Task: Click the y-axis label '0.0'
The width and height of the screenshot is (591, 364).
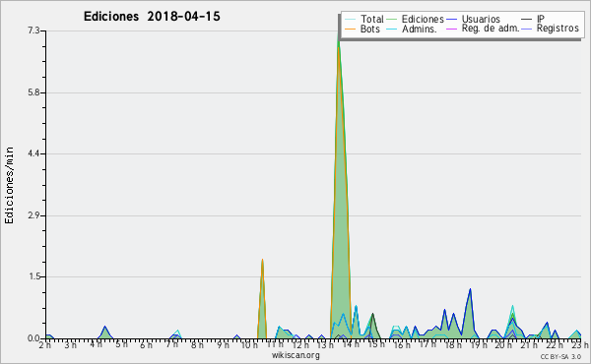Action: tap(33, 338)
